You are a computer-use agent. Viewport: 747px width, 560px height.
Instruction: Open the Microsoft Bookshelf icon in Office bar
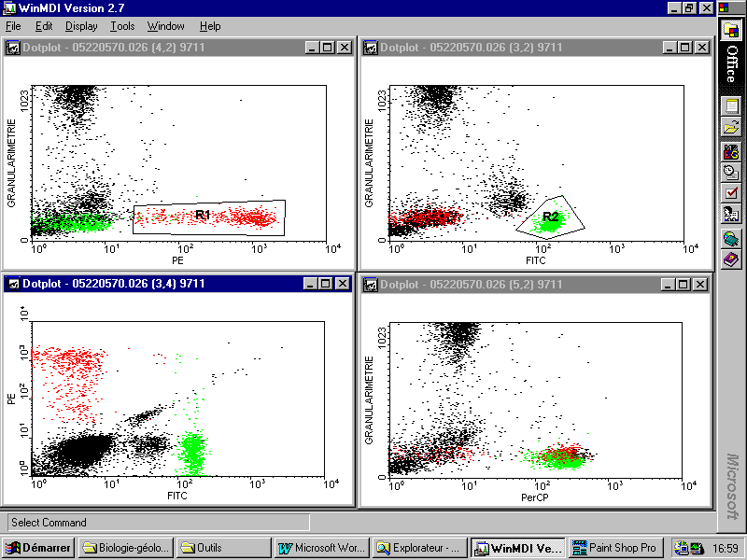click(x=731, y=151)
